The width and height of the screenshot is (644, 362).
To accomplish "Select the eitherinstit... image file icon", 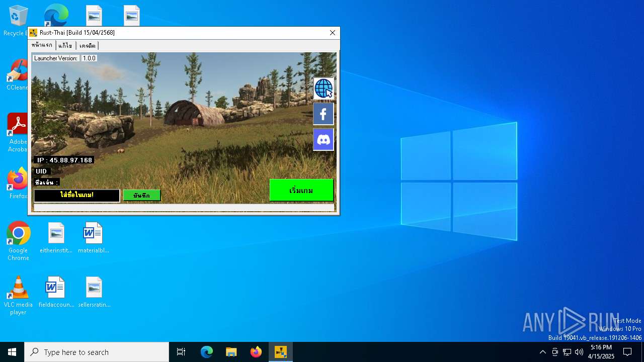I will [x=56, y=238].
